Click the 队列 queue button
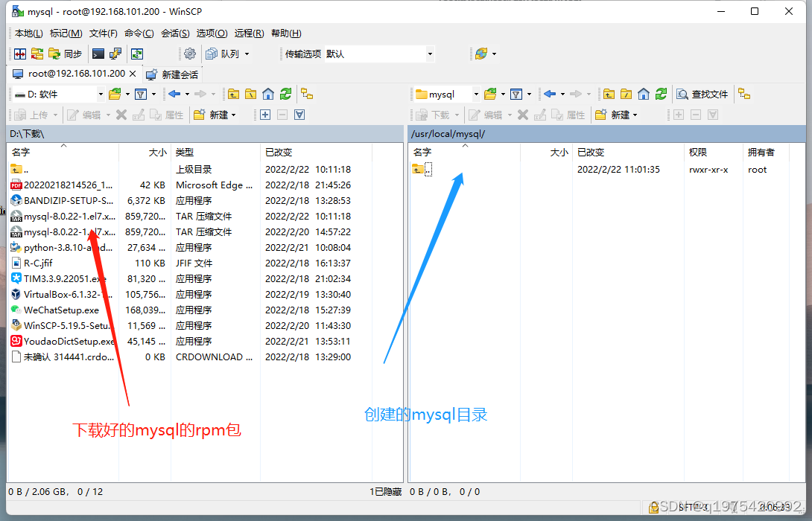The image size is (812, 521). click(x=223, y=54)
